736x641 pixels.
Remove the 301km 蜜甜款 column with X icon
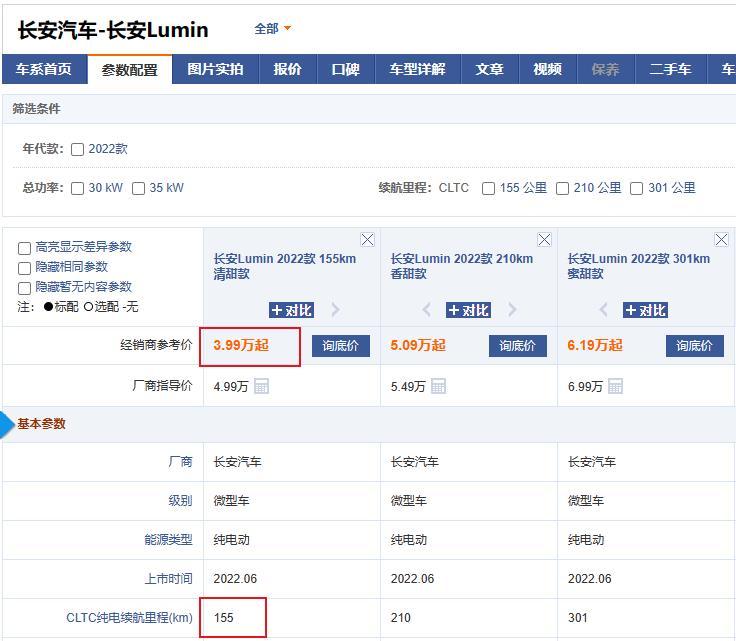[x=721, y=240]
